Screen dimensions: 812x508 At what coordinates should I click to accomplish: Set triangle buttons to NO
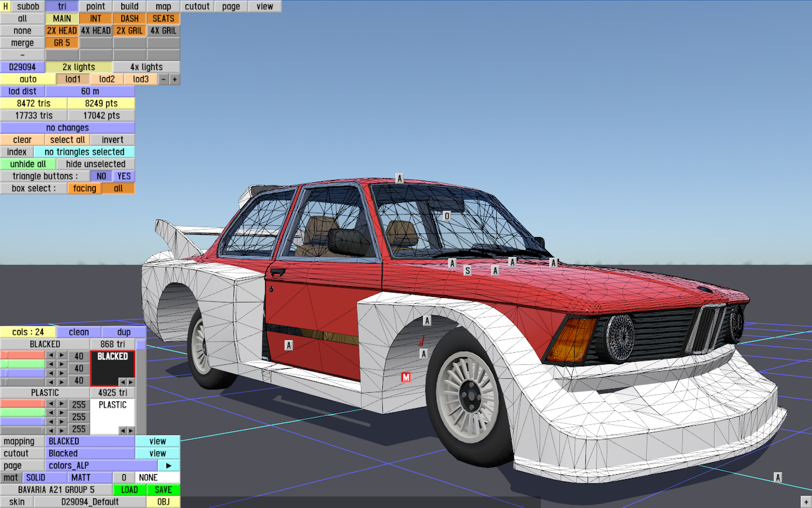(101, 176)
